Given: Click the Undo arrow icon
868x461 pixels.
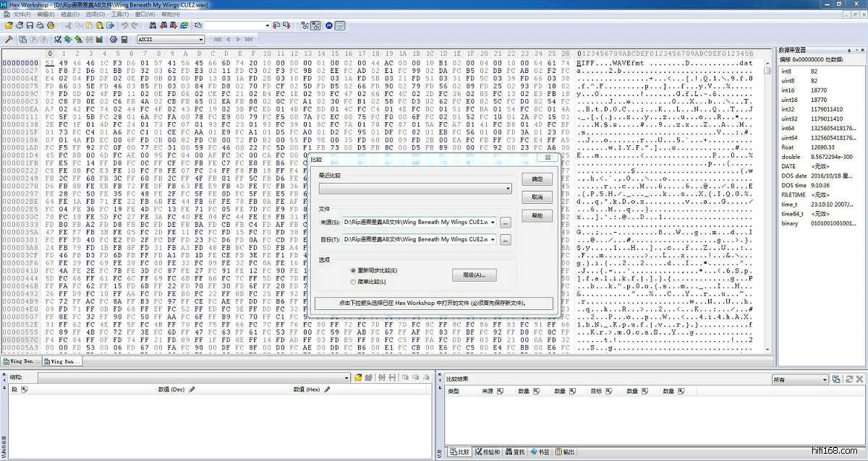Looking at the screenshot, I should [x=125, y=25].
